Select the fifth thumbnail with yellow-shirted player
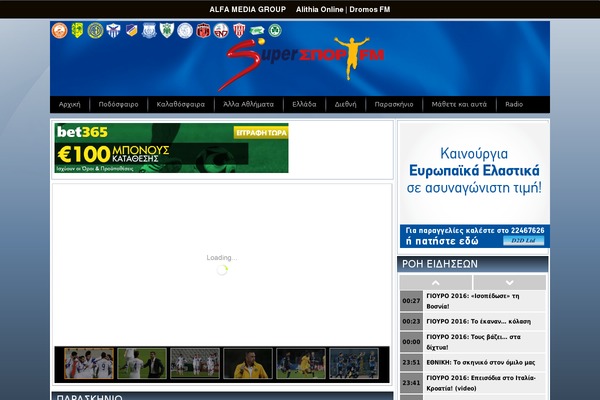Image resolution: width=600 pixels, height=400 pixels. pyautogui.click(x=301, y=364)
